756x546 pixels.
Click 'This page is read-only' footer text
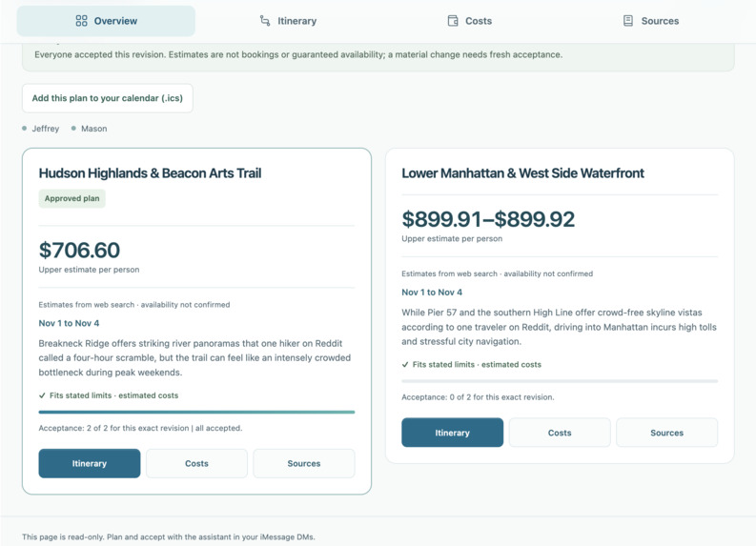[169, 536]
